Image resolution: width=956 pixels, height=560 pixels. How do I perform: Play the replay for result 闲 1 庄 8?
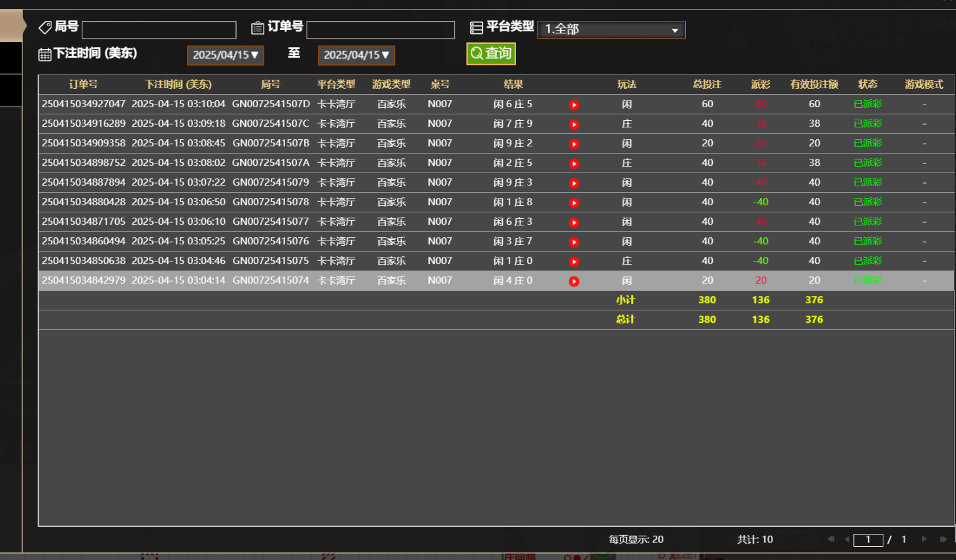(573, 202)
